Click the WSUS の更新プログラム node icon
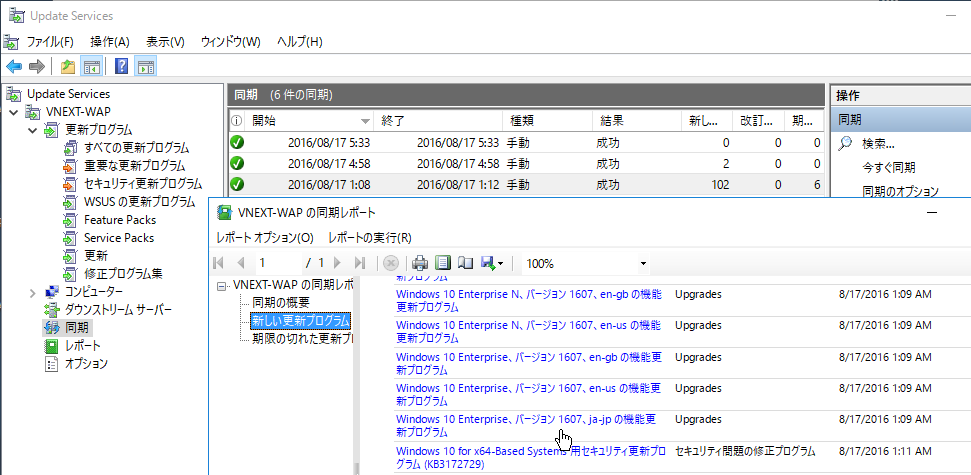This screenshot has width=971, height=475. [x=70, y=202]
